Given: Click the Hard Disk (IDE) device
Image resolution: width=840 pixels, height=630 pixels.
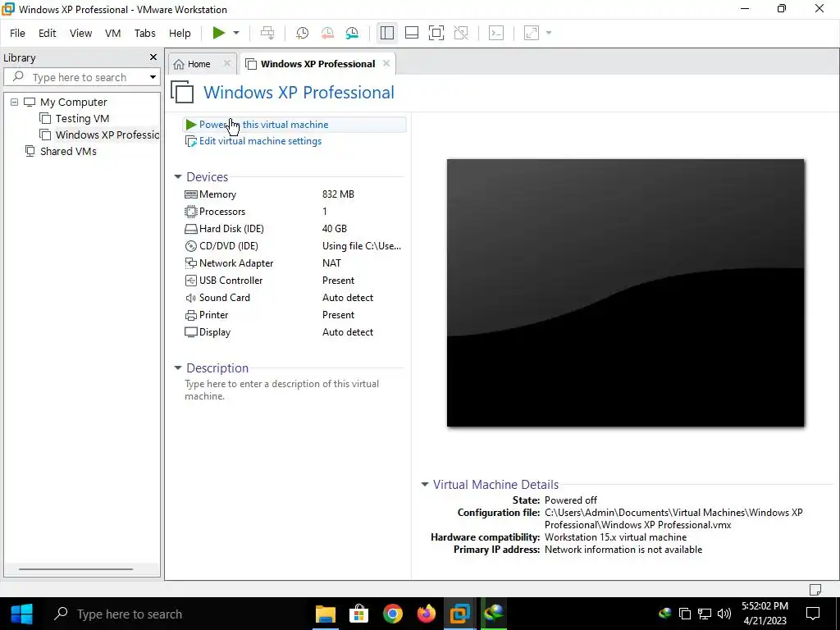Looking at the screenshot, I should point(293,229).
